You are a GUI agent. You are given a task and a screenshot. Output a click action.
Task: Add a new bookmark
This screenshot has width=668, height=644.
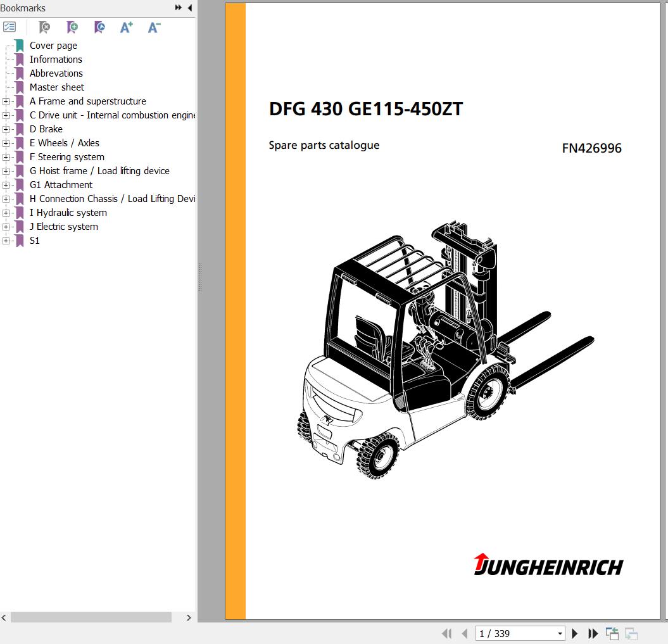coord(72,27)
